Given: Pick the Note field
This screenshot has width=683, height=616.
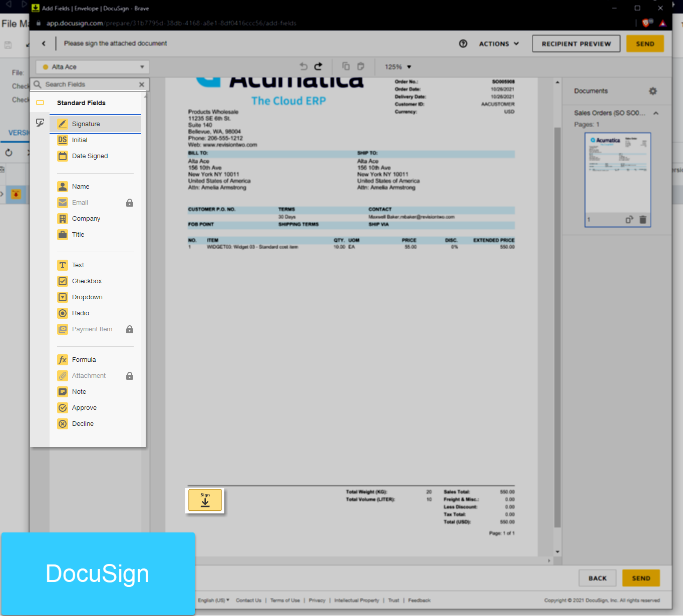Looking at the screenshot, I should click(95, 392).
